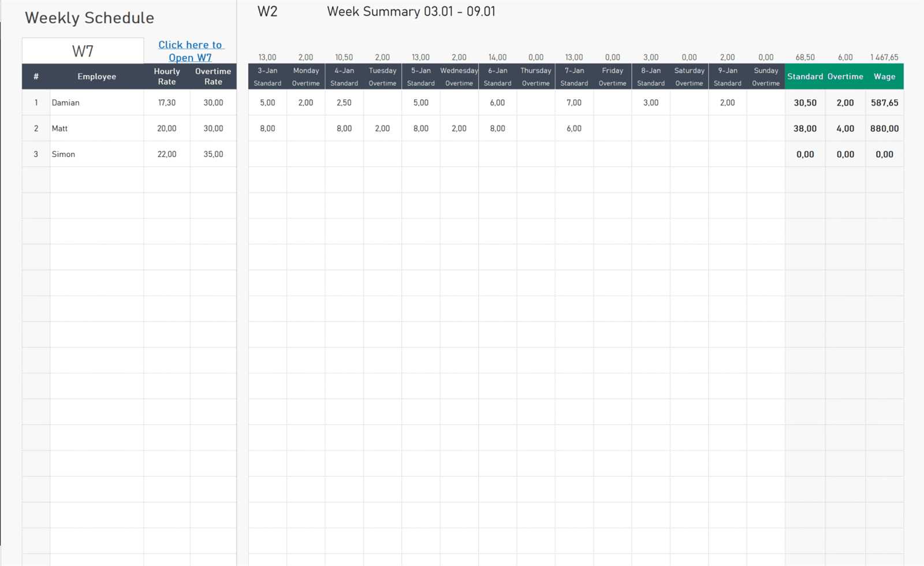Click the Wednesday Overtime header
Image resolution: width=924 pixels, height=566 pixels.
(x=459, y=76)
